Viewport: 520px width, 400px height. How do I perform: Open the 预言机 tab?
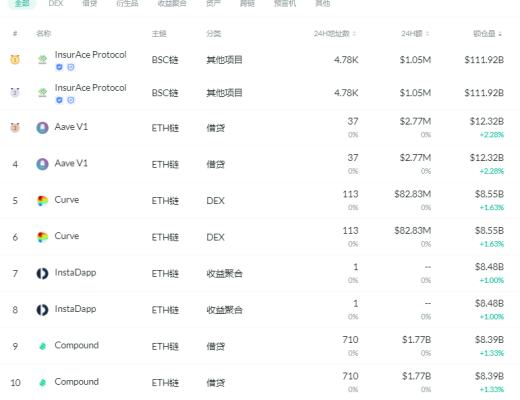(x=285, y=3)
